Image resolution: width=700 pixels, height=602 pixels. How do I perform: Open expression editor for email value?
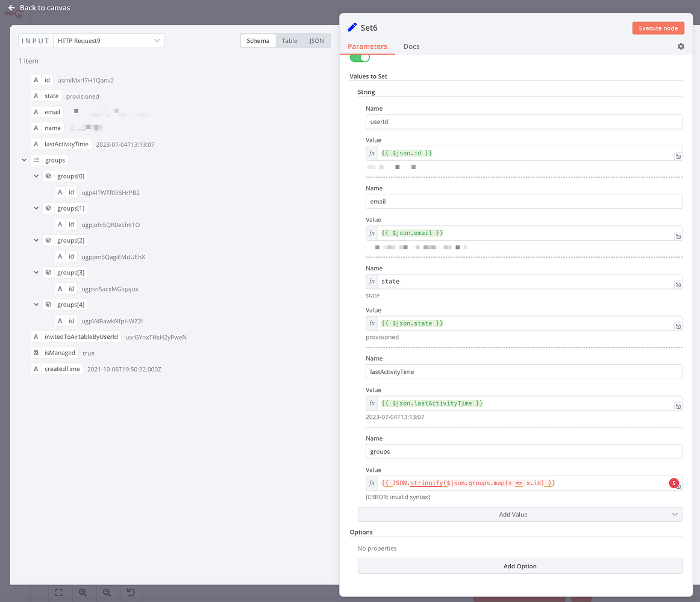pos(678,237)
